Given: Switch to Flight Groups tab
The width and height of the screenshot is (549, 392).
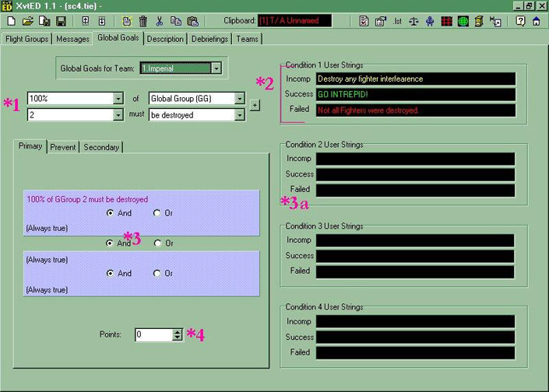Looking at the screenshot, I should pos(27,39).
